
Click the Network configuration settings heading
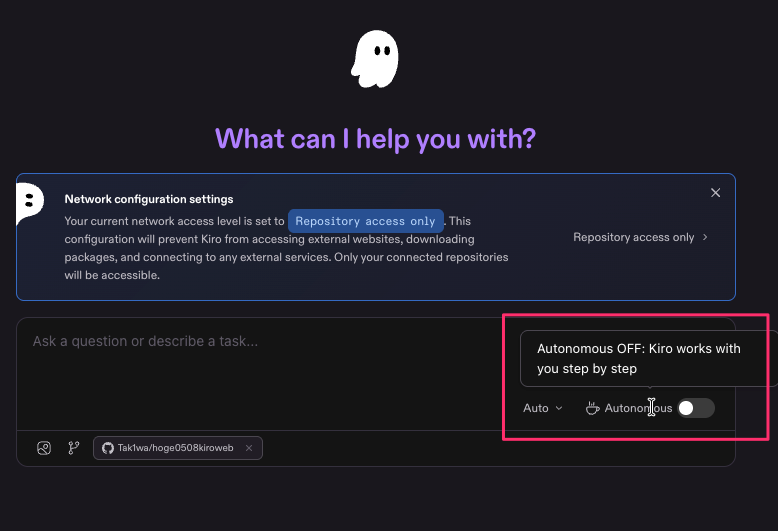tap(149, 199)
